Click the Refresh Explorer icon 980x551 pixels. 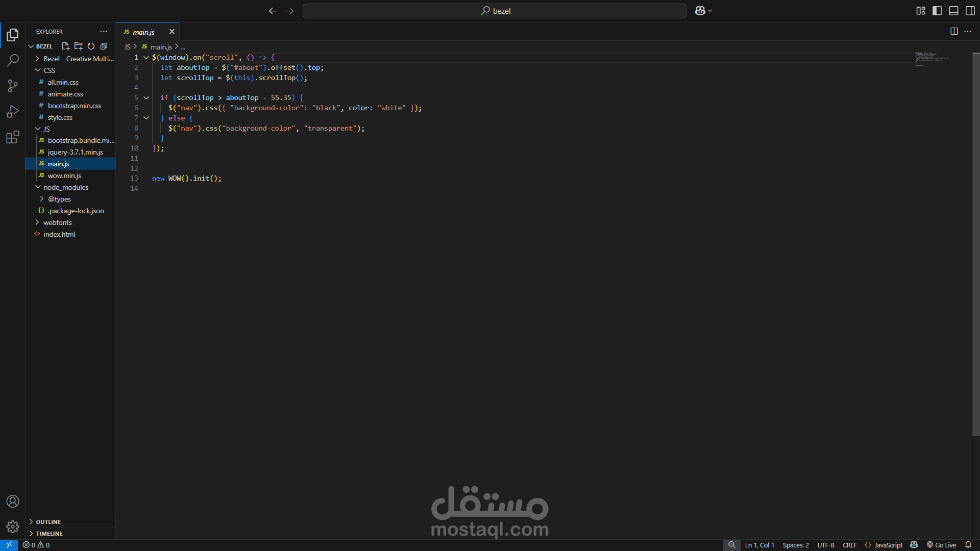91,46
